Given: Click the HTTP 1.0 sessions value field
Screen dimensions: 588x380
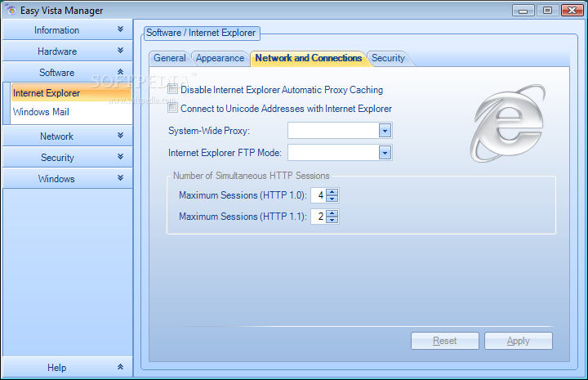Looking at the screenshot, I should 318,195.
